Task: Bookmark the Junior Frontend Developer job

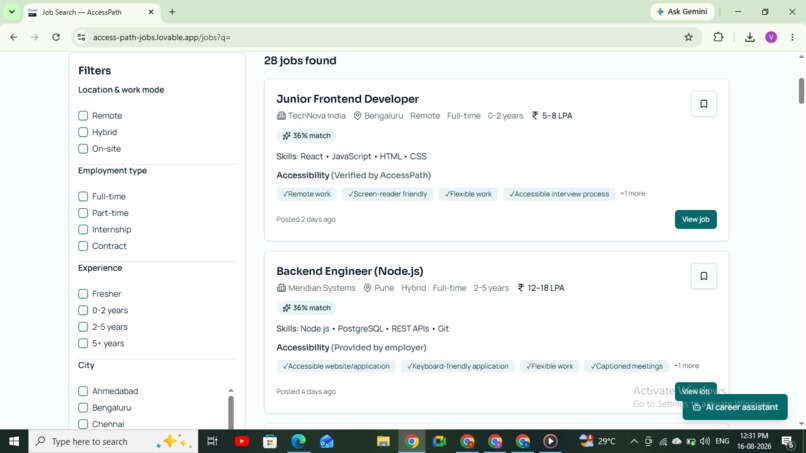Action: point(703,104)
